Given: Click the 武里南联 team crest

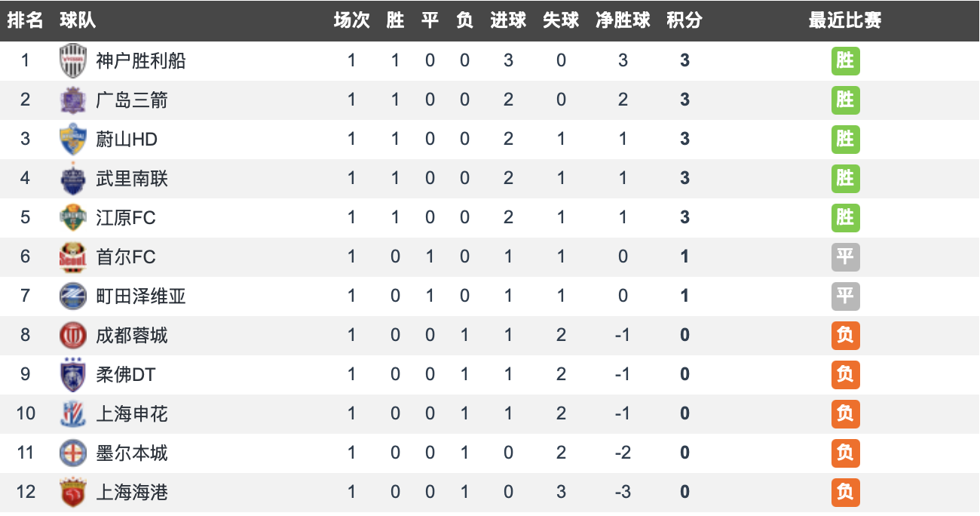Looking at the screenshot, I should coord(73,179).
